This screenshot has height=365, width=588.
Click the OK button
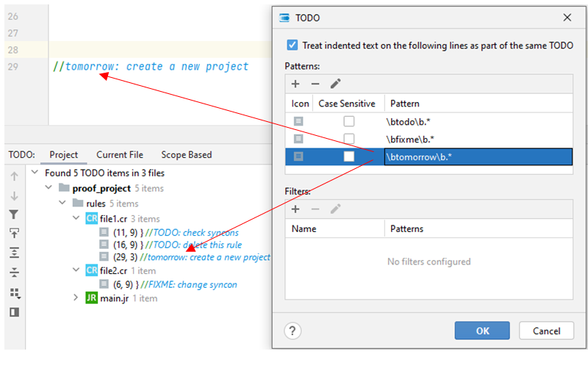pyautogui.click(x=482, y=330)
